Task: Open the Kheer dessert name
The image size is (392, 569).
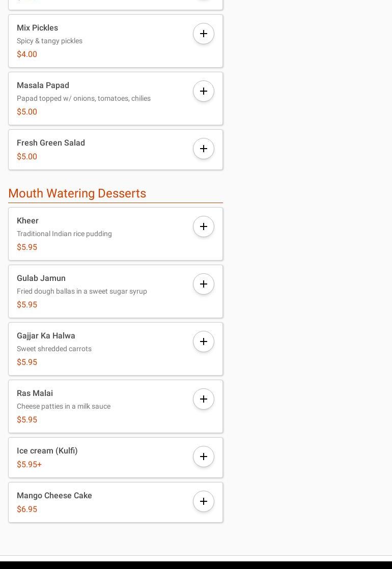Action: (x=27, y=221)
